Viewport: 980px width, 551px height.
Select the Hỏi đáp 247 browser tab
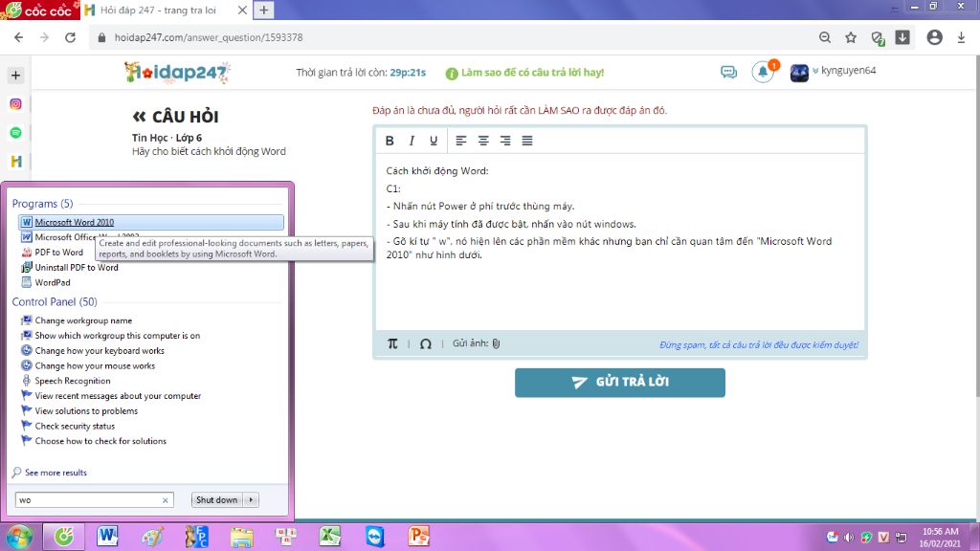point(166,10)
